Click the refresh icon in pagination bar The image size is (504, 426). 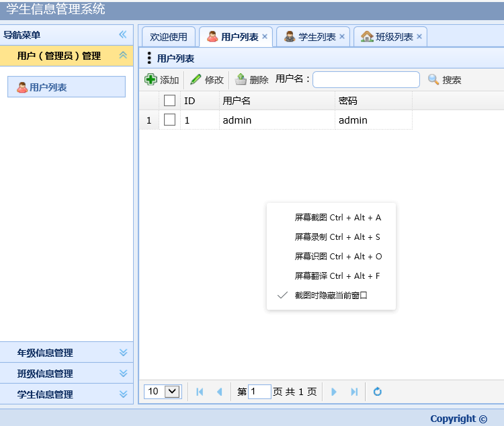378,392
